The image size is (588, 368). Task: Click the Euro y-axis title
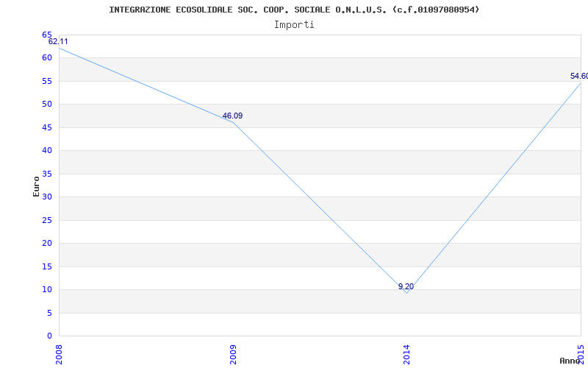[36, 186]
